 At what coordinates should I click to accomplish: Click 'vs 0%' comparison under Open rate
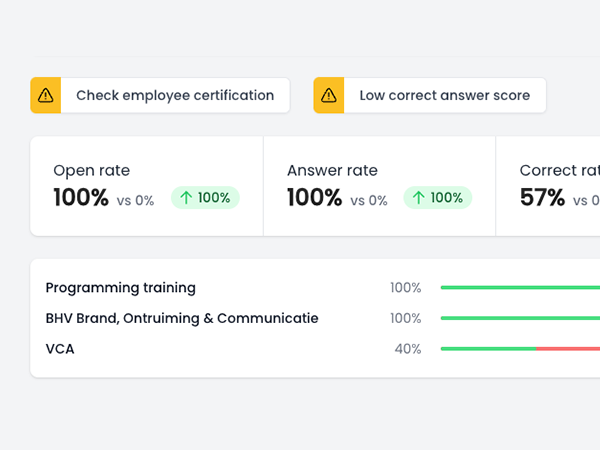[x=135, y=200]
